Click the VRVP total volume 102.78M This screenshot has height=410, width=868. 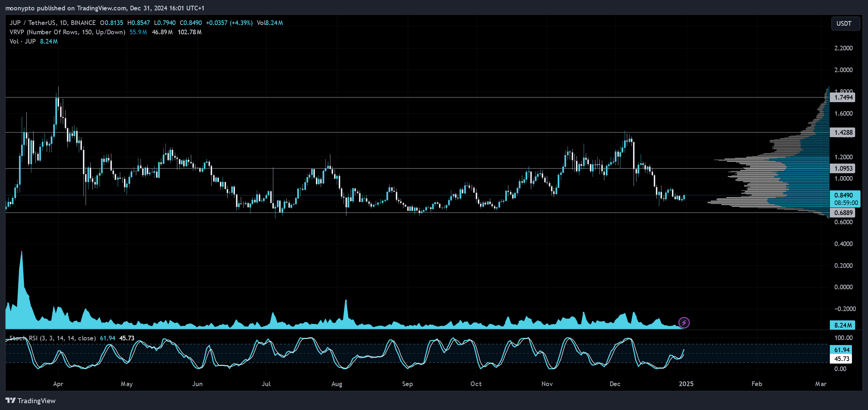(189, 32)
